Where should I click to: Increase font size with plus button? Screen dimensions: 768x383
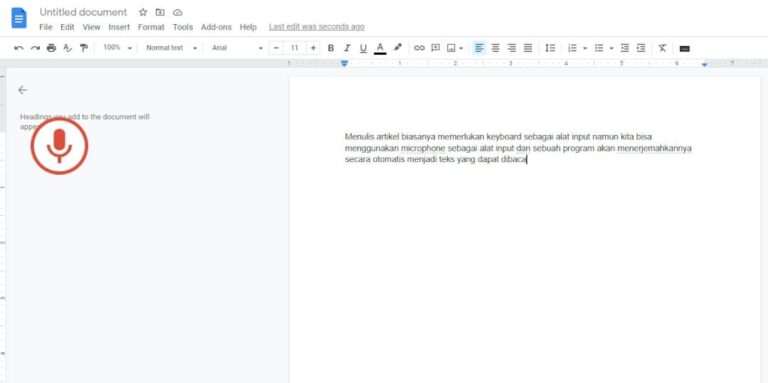pos(313,48)
